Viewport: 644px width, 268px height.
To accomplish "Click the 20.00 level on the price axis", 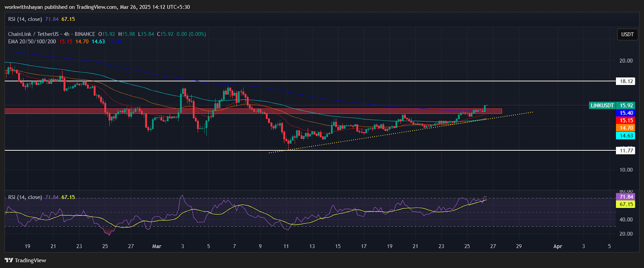I will point(626,61).
